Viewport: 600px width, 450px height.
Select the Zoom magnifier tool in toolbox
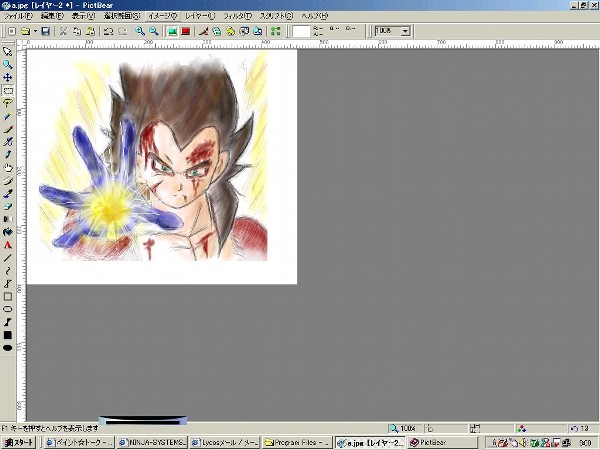(x=8, y=63)
